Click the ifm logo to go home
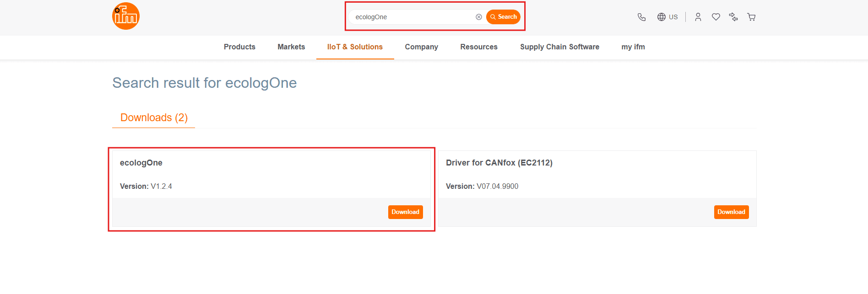Screen dimensions: 868x294 pos(126,16)
